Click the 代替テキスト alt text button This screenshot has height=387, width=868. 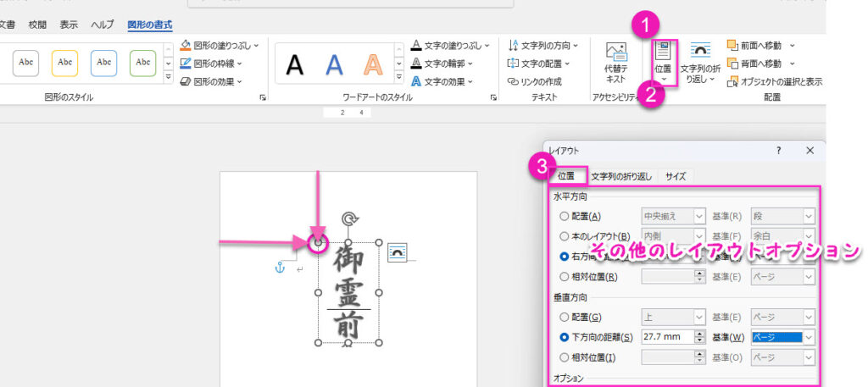615,63
